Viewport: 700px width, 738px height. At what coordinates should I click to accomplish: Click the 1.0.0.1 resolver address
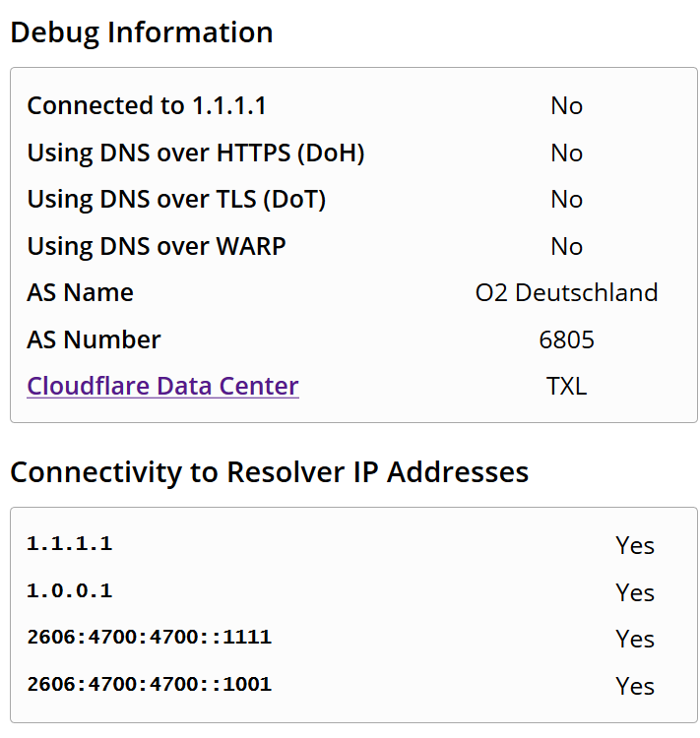point(69,590)
